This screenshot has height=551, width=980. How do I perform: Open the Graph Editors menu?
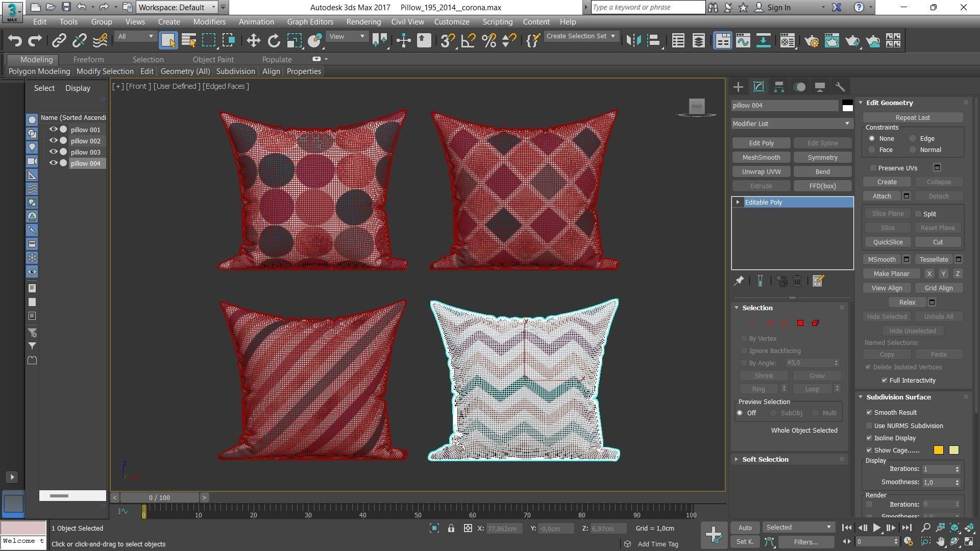310,22
